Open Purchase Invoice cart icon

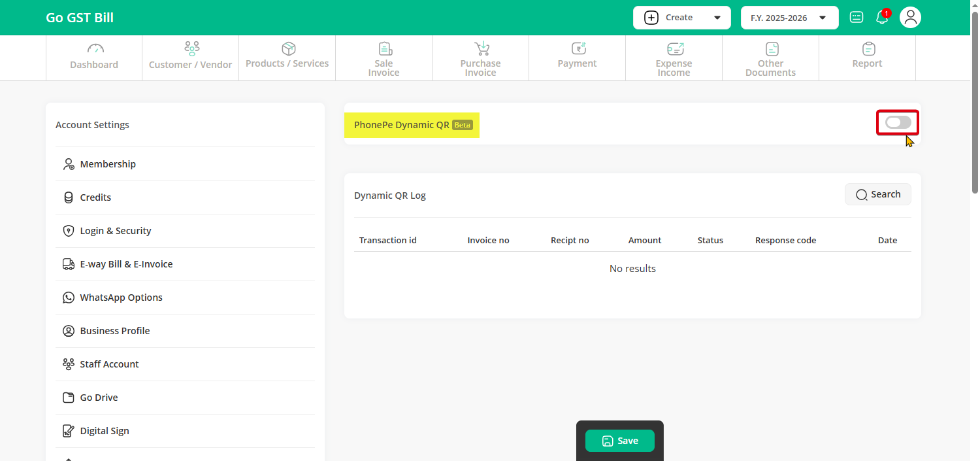click(x=481, y=49)
